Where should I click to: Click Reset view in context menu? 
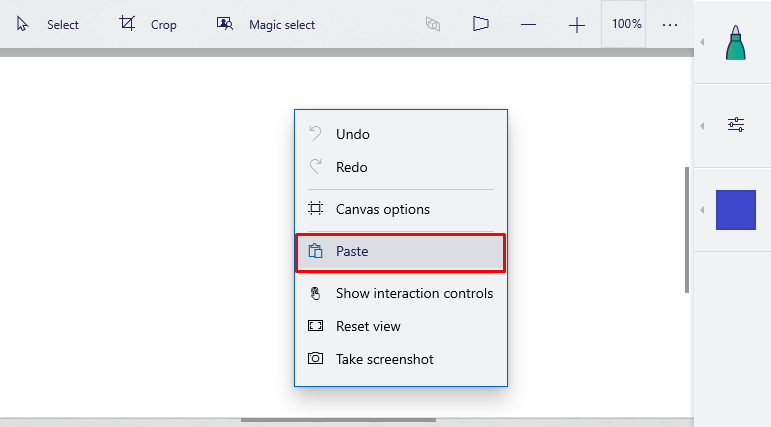click(368, 326)
